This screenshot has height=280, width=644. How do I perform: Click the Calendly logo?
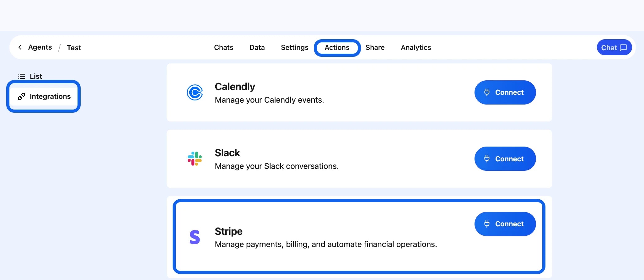coord(195,93)
